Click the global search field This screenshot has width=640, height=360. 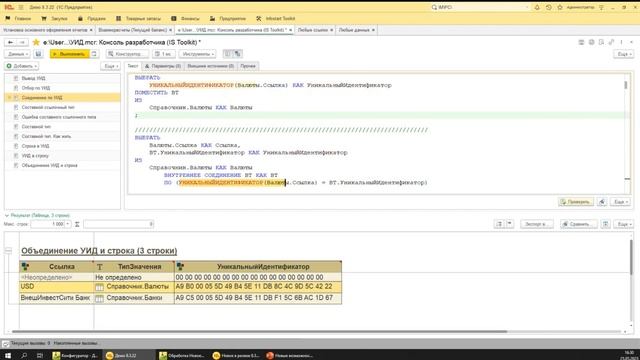tap(481, 7)
